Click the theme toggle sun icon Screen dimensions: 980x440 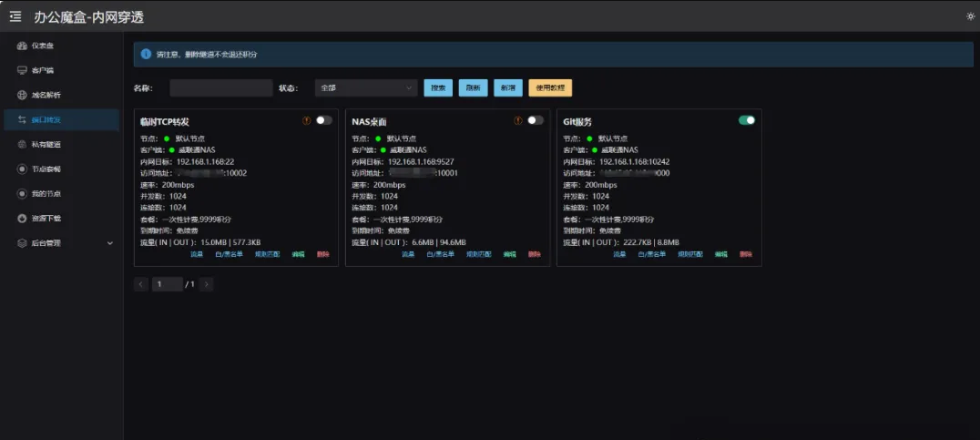point(970,16)
